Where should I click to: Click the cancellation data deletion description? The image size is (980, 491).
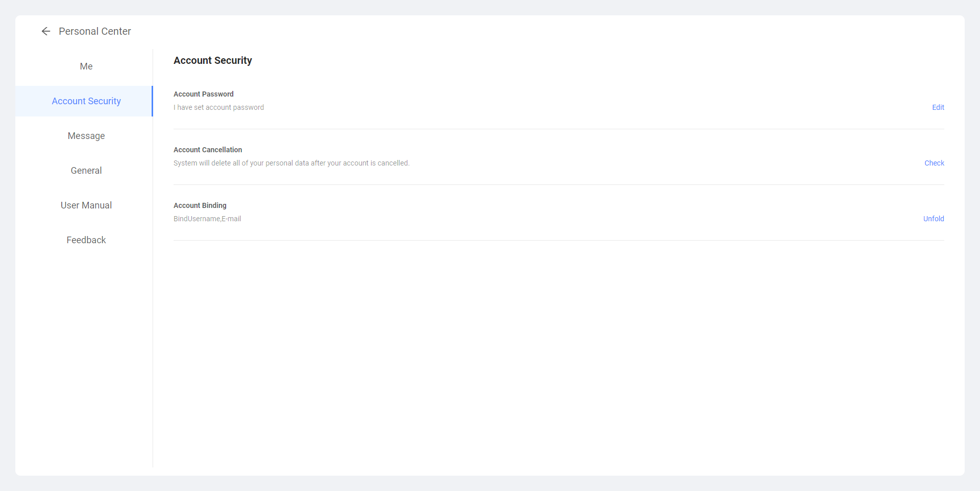pos(291,163)
